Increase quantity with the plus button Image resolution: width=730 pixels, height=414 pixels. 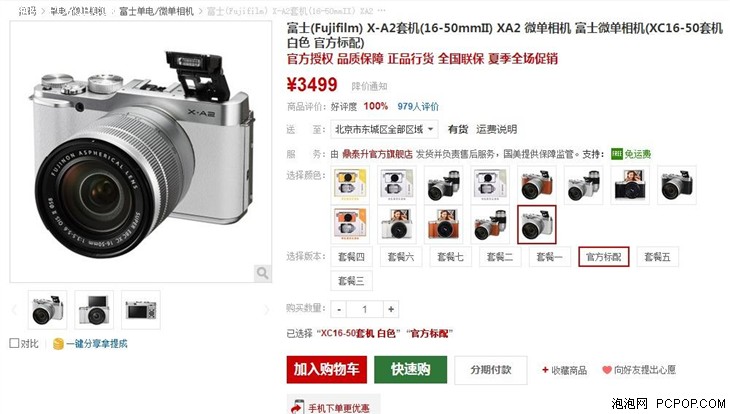pos(391,309)
